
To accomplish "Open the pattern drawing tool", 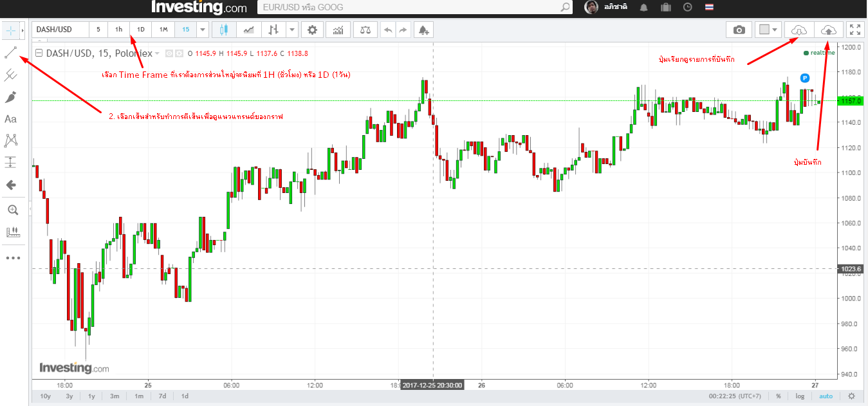I will coord(11,140).
